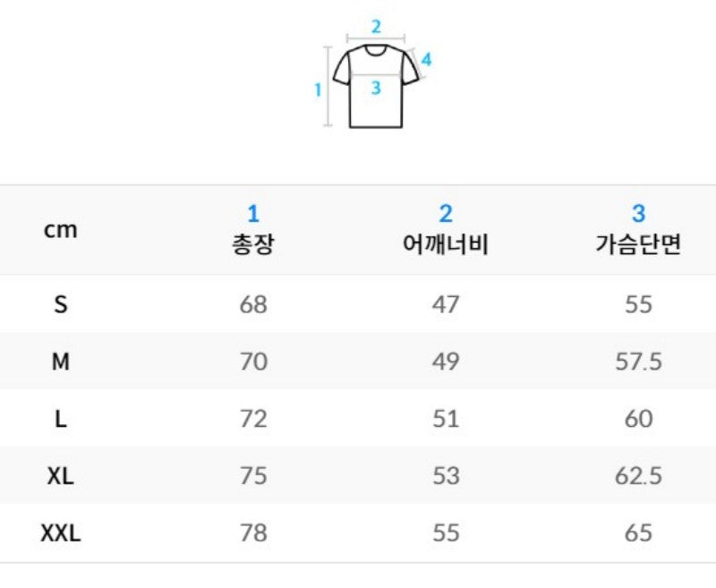The image size is (716, 588).
Task: Click the blue number 3 on the shirt chest
Action: [376, 88]
